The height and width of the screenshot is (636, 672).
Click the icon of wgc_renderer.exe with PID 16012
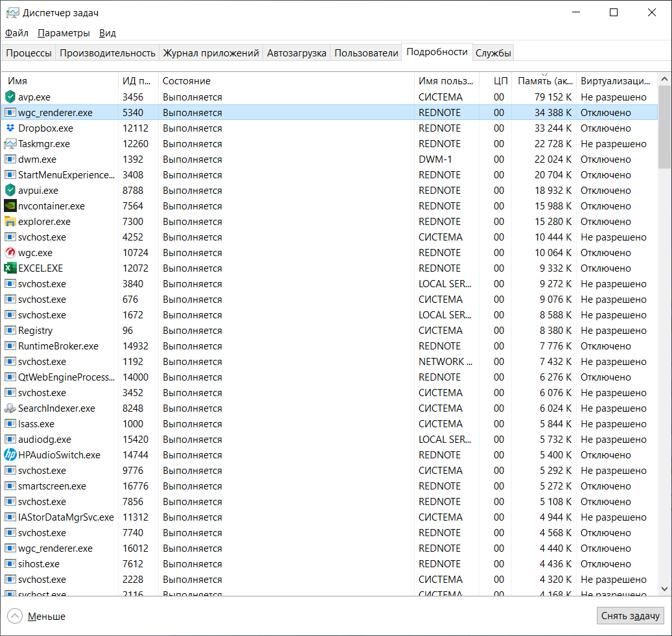pyautogui.click(x=10, y=548)
